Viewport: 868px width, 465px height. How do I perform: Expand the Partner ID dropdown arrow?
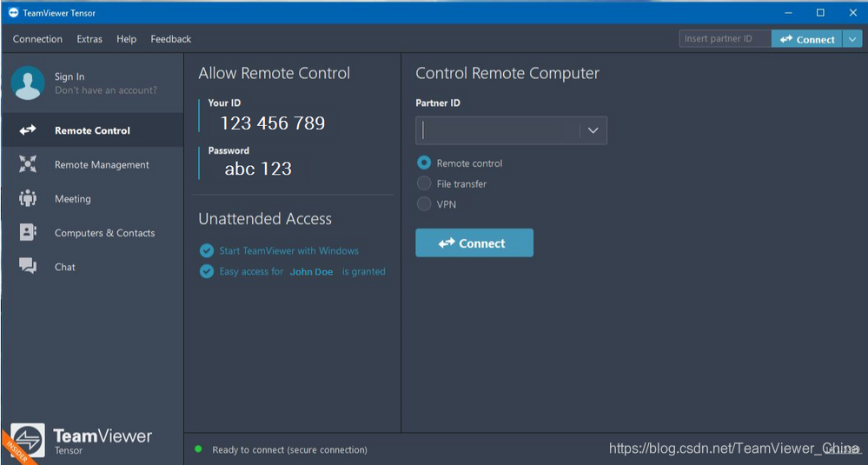593,130
